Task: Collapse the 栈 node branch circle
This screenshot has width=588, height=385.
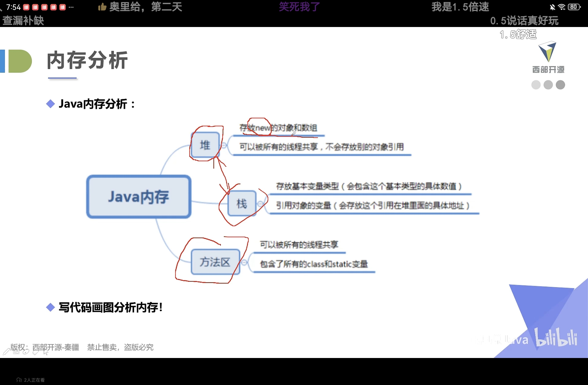Action: coord(260,204)
